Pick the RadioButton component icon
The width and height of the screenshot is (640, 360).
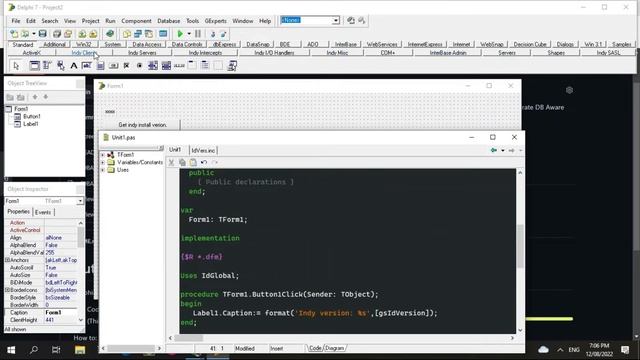[x=140, y=65]
